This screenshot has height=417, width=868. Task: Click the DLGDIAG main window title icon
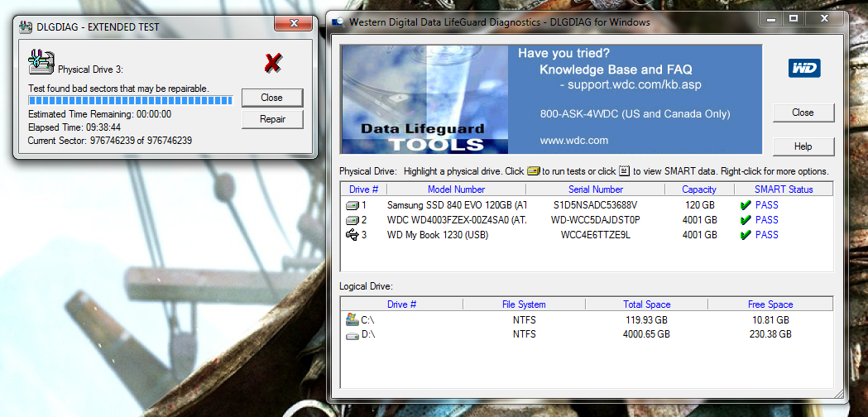[338, 22]
